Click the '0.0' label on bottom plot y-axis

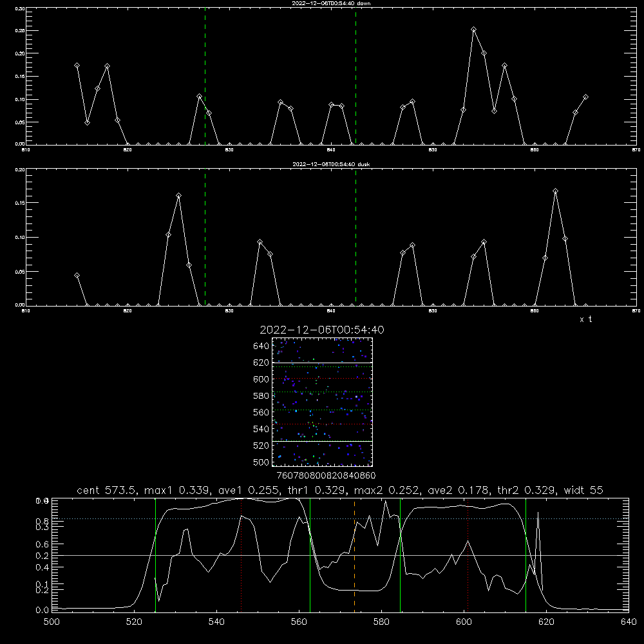point(42,611)
